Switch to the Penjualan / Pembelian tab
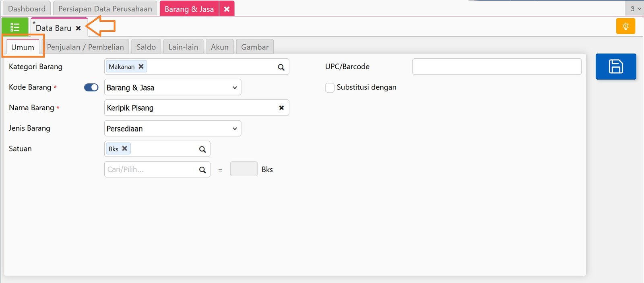 pos(85,47)
